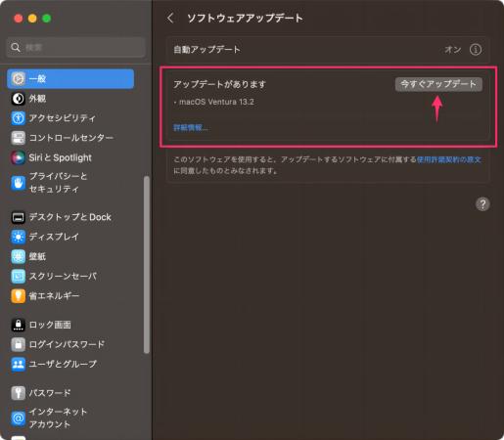
Task: Open the help question mark button
Action: [482, 204]
